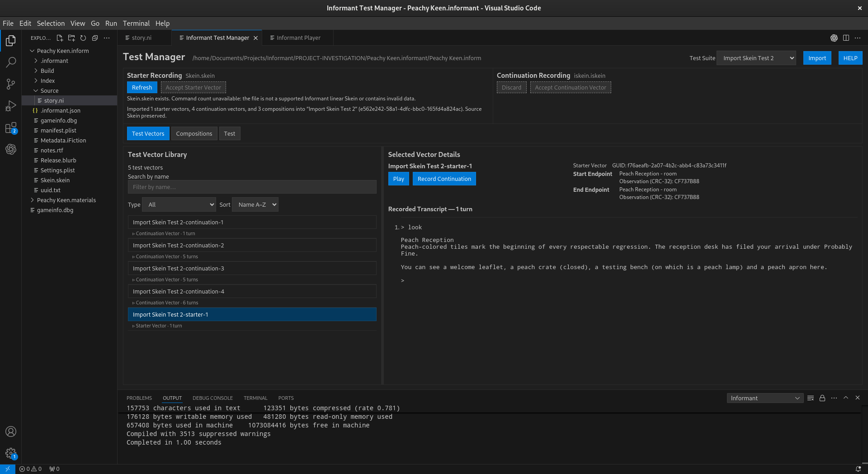This screenshot has height=474, width=868.
Task: Maximize the bottom panel size
Action: pyautogui.click(x=846, y=398)
